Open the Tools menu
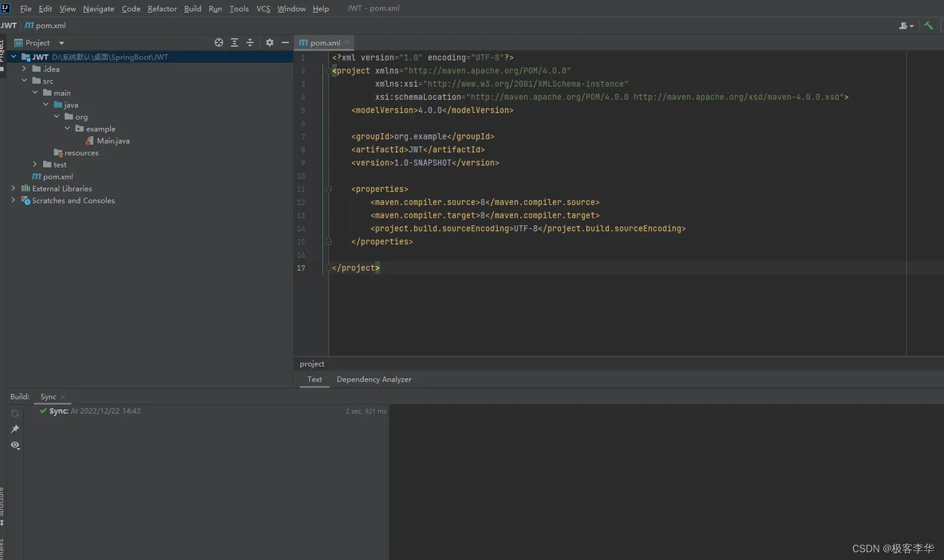 click(239, 9)
